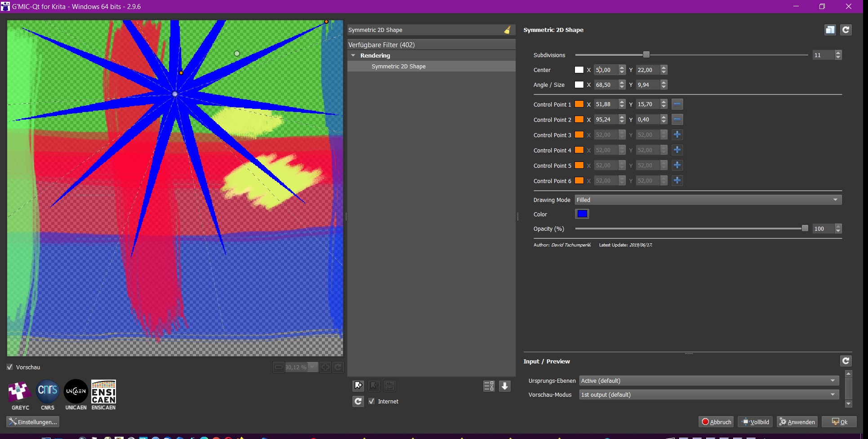This screenshot has width=868, height=439.
Task: Click the refresh icon beside the Internet checkbox
Action: pyautogui.click(x=358, y=401)
